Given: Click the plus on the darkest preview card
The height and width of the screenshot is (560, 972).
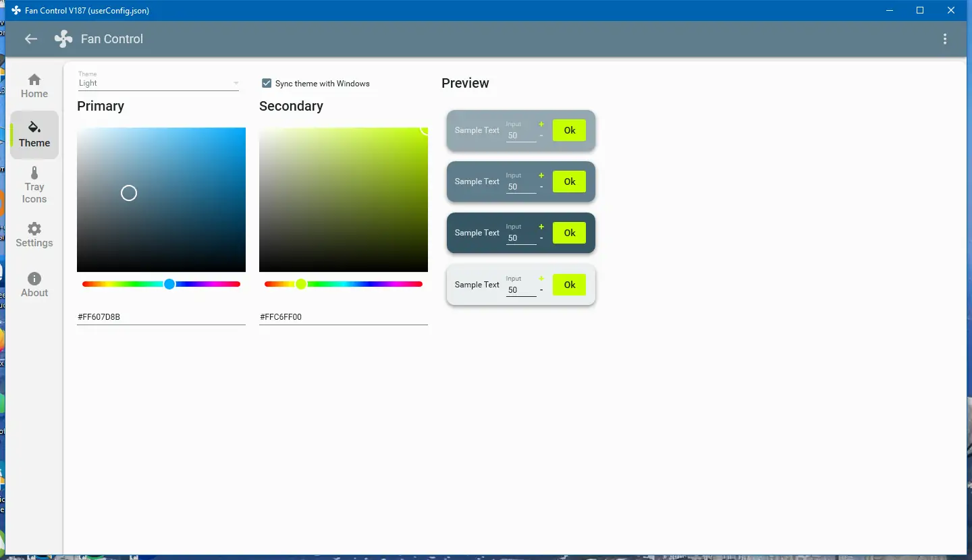Looking at the screenshot, I should point(541,227).
